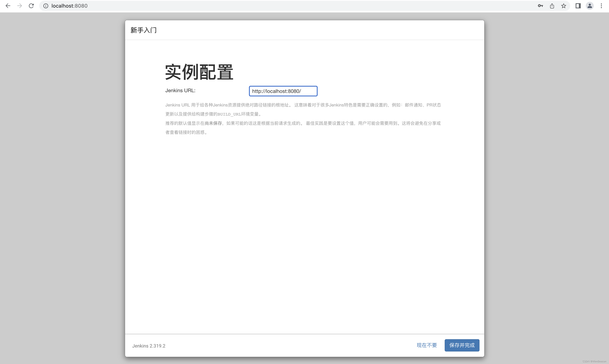609x364 pixels.
Task: Click the share page icon
Action: pos(552,6)
